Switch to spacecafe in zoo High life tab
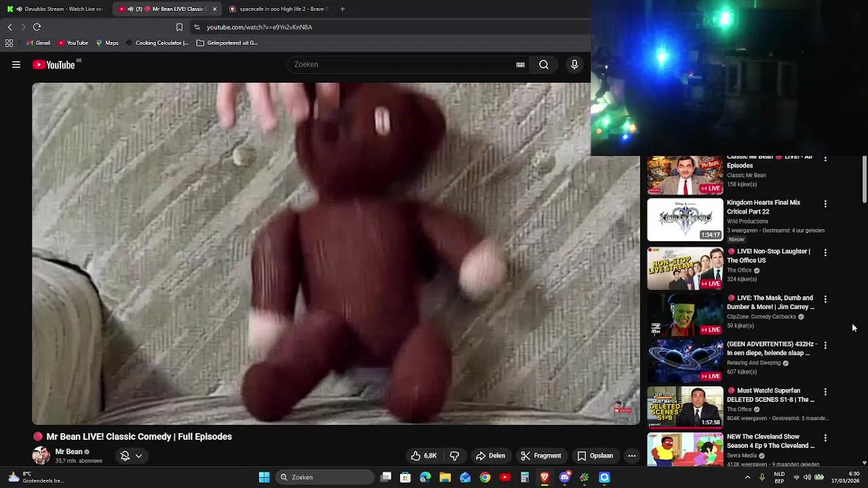868x488 pixels. (278, 9)
